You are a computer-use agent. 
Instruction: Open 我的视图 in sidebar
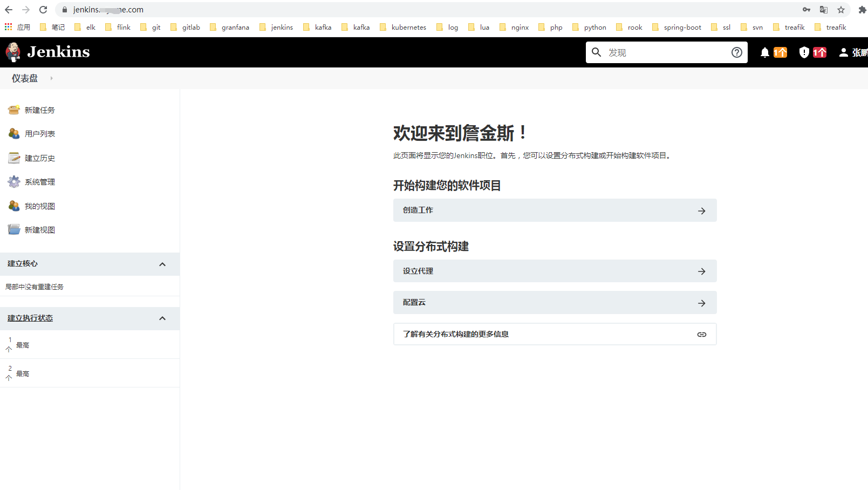(x=40, y=206)
